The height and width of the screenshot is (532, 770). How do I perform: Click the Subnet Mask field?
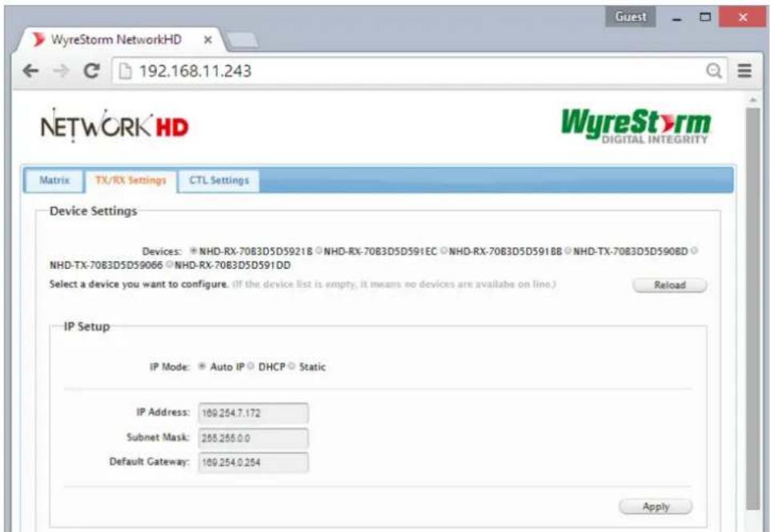(x=254, y=438)
